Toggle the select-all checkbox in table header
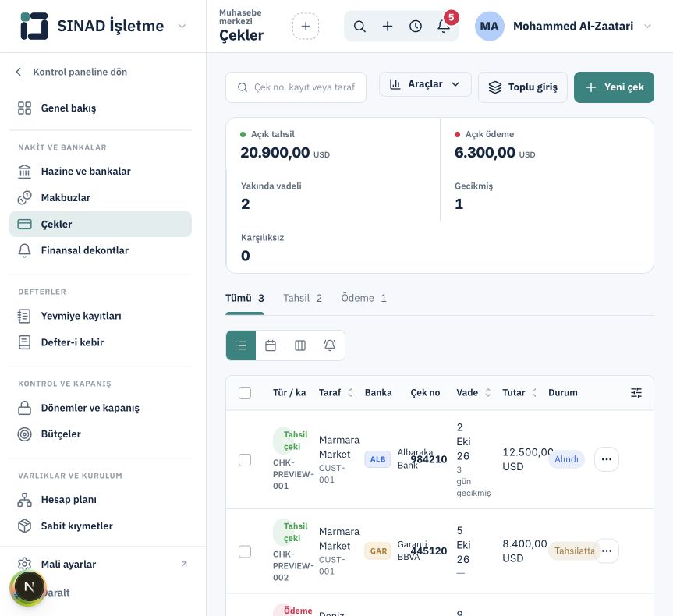The width and height of the screenshot is (673, 616). click(x=245, y=393)
